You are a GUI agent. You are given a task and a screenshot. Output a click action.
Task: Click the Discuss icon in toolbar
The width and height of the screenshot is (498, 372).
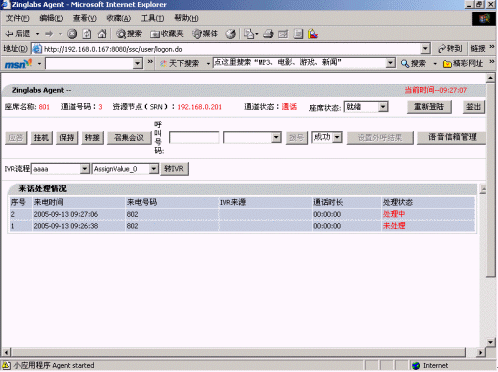tap(298, 34)
